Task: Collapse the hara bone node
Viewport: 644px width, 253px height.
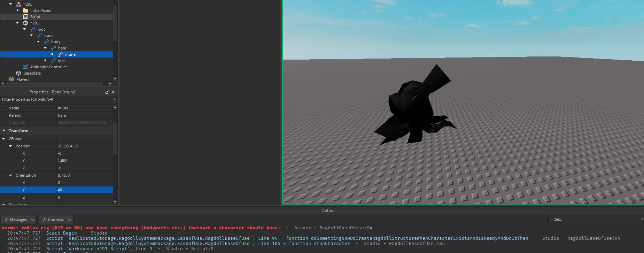Action: coord(45,48)
